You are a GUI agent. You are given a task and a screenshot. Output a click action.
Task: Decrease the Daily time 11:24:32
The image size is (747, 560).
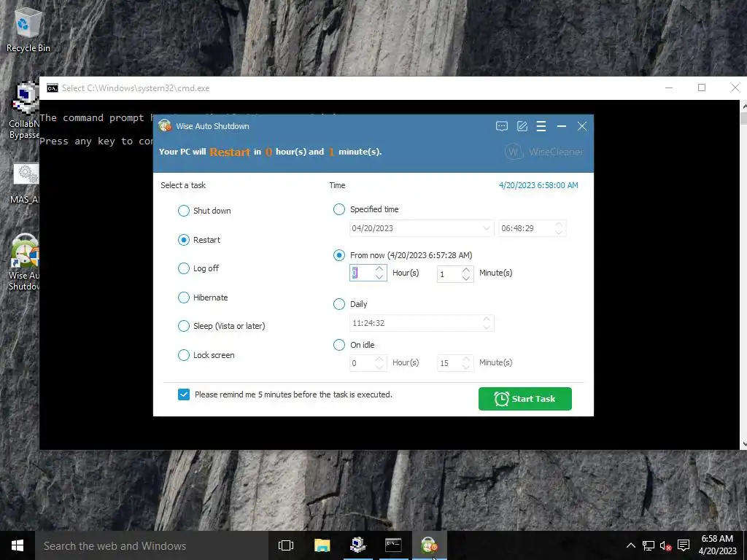point(487,327)
